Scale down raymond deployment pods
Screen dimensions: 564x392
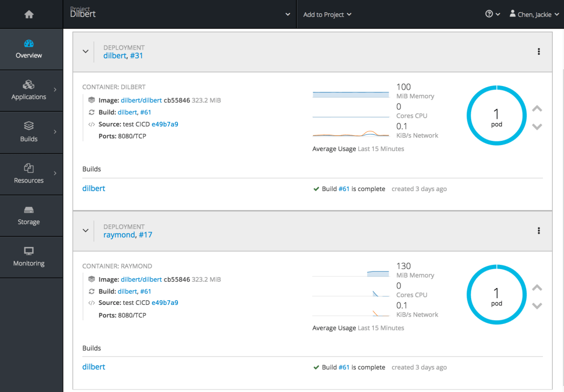537,306
